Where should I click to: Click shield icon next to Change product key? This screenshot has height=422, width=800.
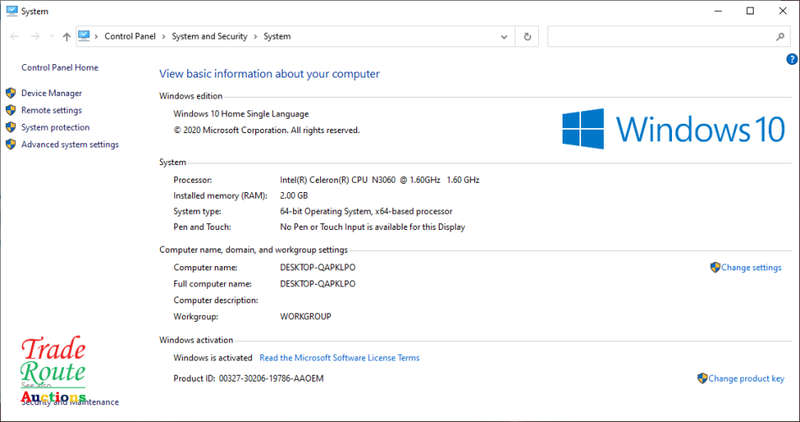click(x=702, y=378)
